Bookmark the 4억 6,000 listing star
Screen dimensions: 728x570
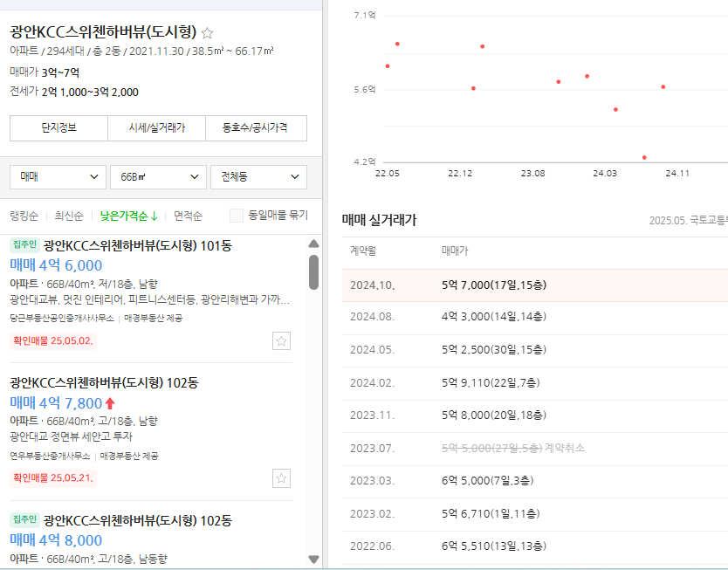[281, 341]
